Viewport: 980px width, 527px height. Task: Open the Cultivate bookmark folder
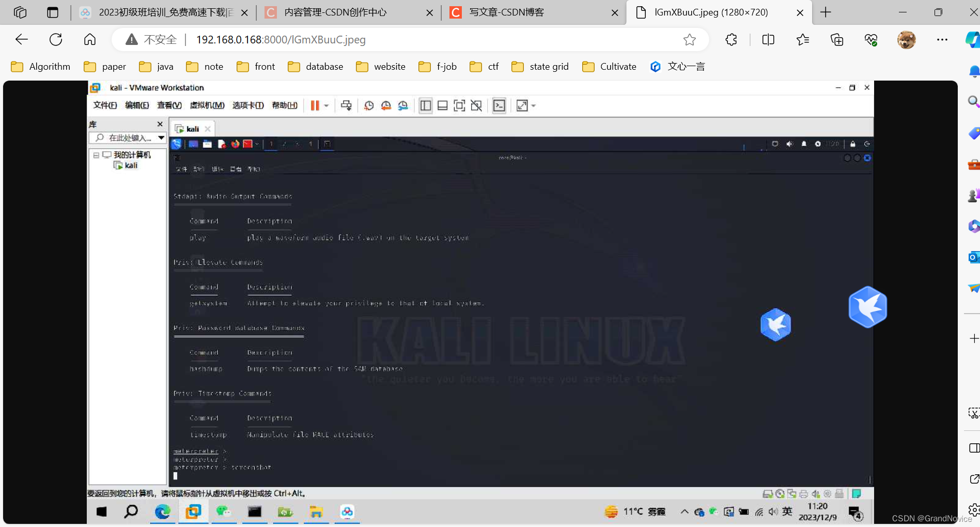[x=610, y=67]
